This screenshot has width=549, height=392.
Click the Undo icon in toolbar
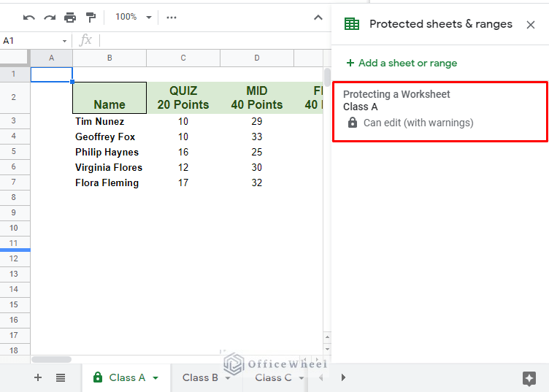(29, 17)
